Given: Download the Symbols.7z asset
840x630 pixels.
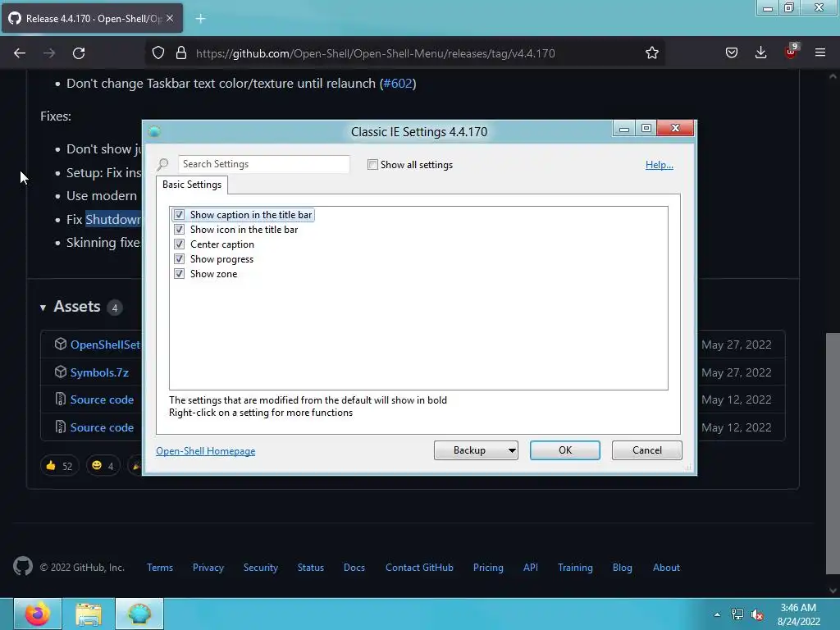Looking at the screenshot, I should tap(99, 373).
